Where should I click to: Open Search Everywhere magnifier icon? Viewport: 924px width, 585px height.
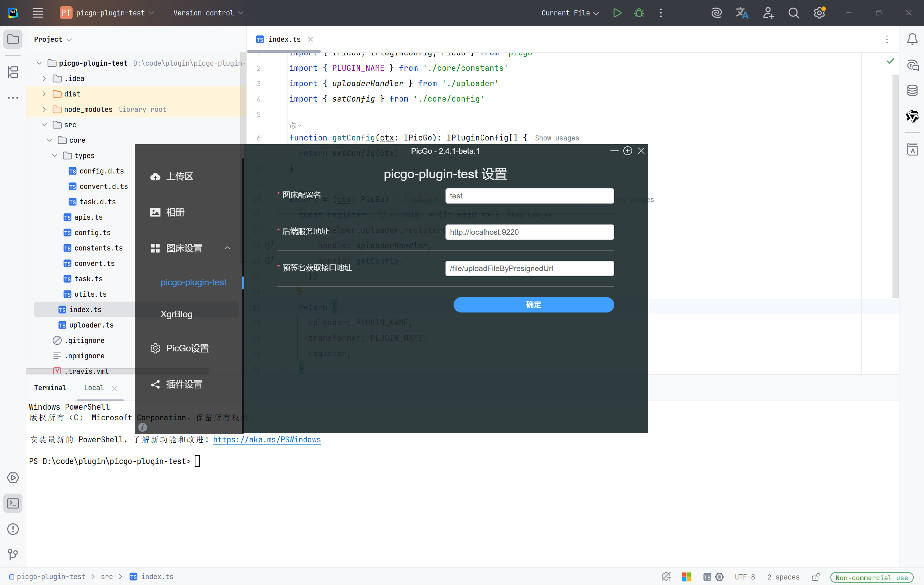click(793, 13)
